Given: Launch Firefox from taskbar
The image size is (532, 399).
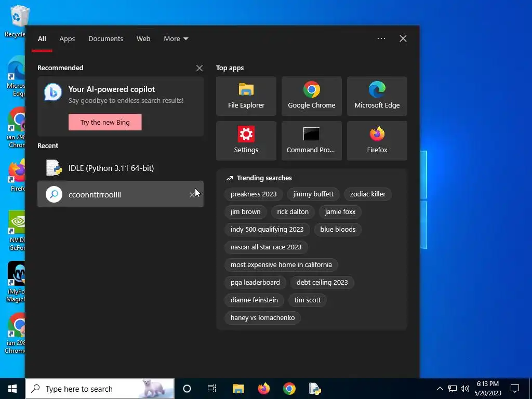Looking at the screenshot, I should tap(263, 389).
